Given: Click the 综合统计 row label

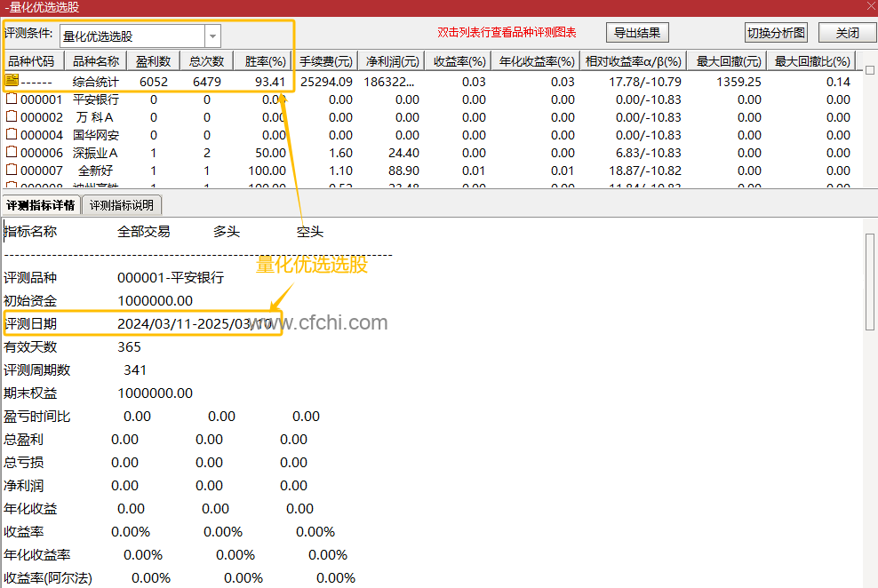Looking at the screenshot, I should [x=96, y=82].
